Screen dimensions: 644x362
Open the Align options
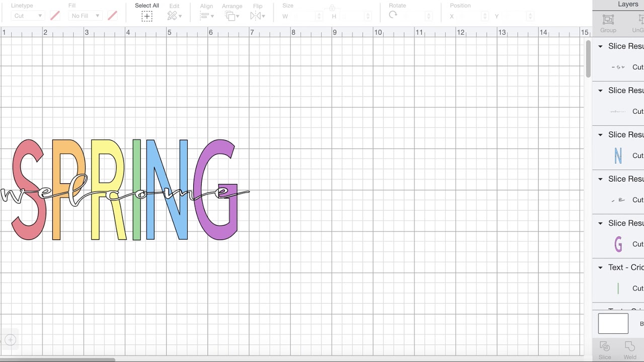(x=206, y=16)
